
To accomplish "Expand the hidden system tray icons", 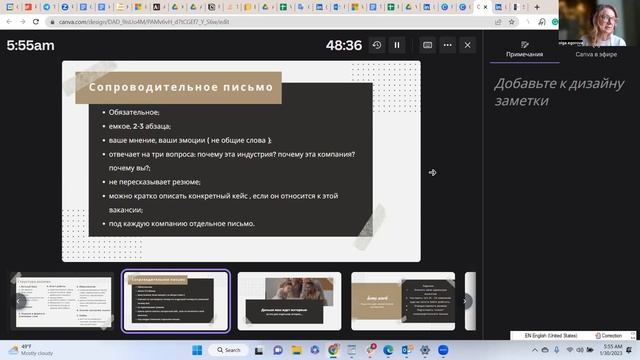I will point(535,350).
